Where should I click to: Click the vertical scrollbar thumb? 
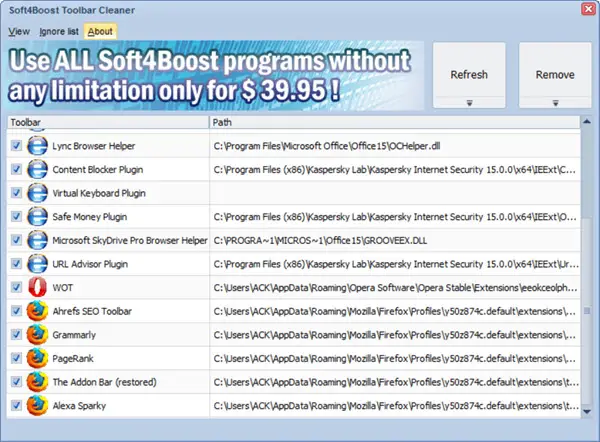pyautogui.click(x=586, y=311)
